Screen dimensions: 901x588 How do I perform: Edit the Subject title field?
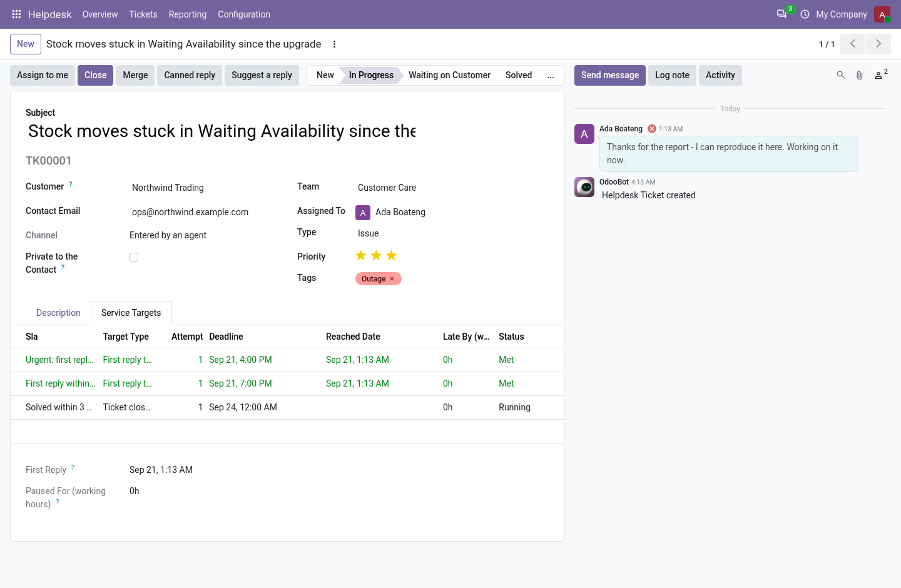coord(222,131)
